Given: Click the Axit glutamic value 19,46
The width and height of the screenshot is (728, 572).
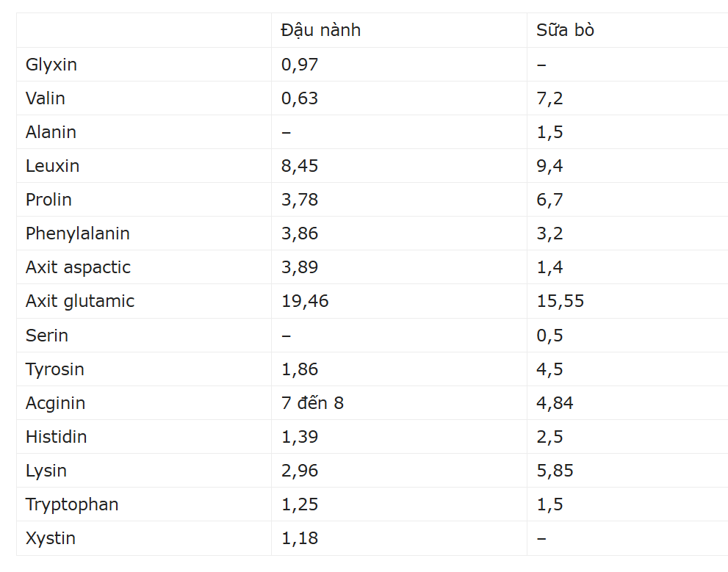Looking at the screenshot, I should (305, 302).
